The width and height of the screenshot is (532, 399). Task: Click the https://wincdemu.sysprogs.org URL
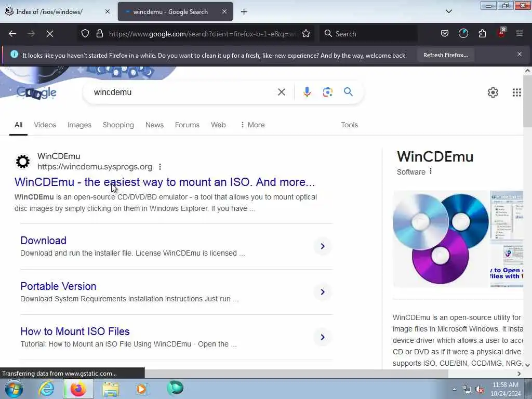[95, 167]
